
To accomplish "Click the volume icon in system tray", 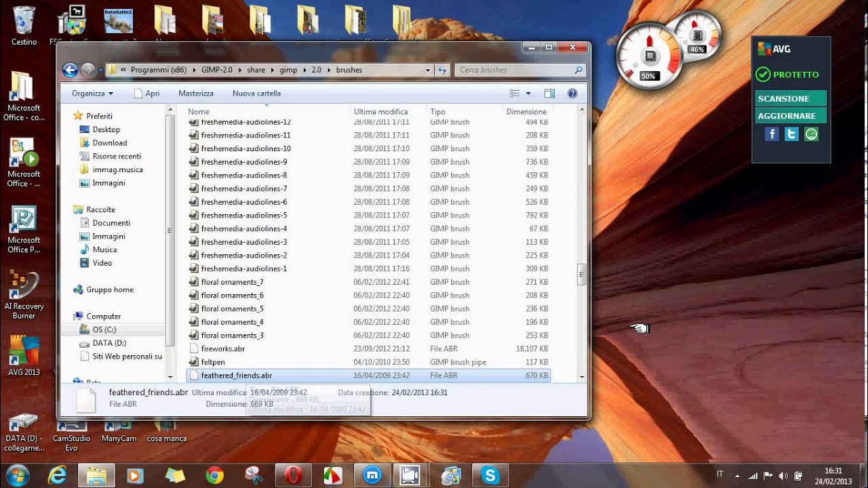I will click(x=783, y=476).
